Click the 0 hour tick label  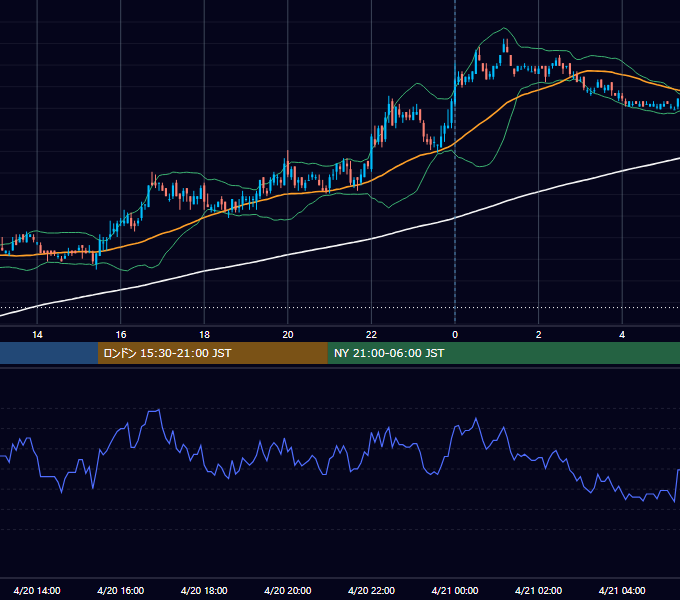(455, 335)
